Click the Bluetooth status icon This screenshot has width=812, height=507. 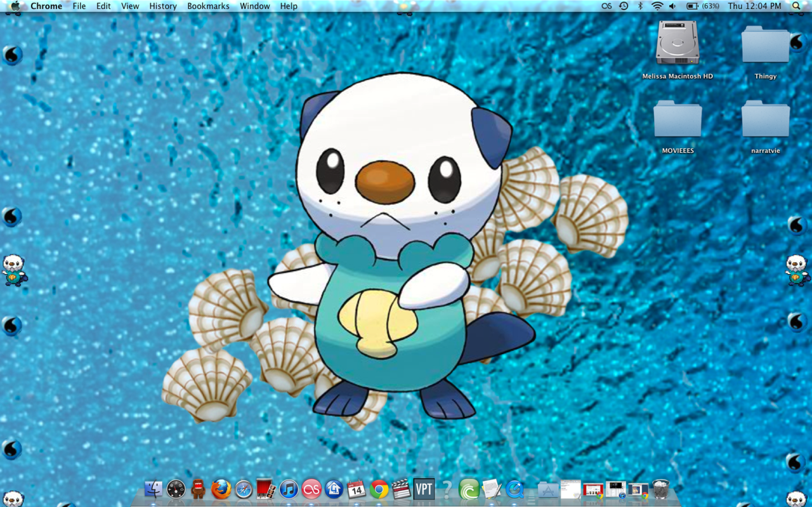pos(640,6)
